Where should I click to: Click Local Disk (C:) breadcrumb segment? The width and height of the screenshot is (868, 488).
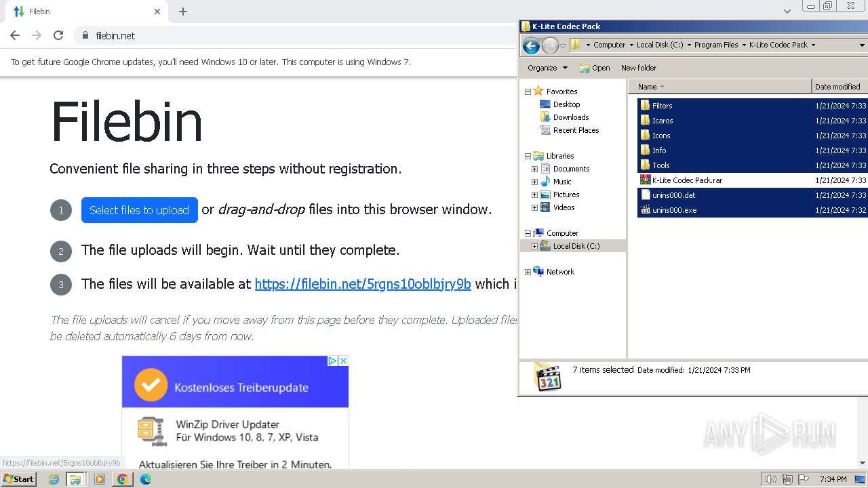660,45
